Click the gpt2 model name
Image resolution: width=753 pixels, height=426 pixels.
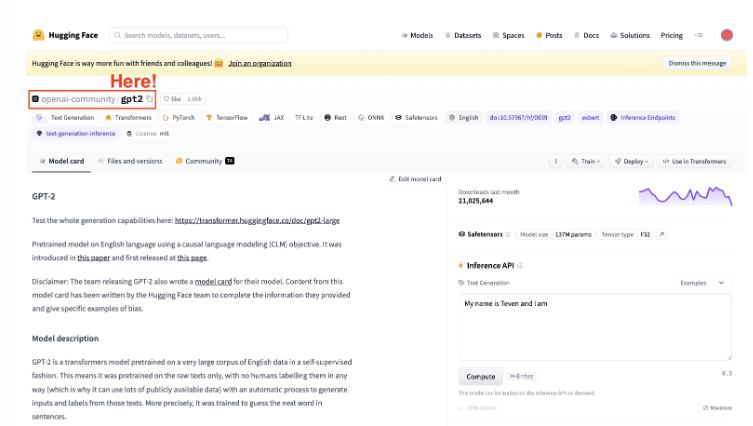132,99
